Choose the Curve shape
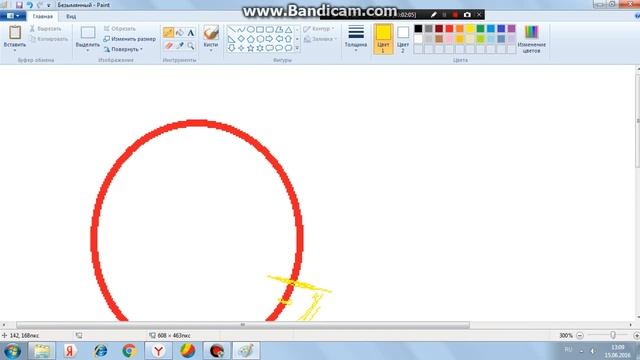Image resolution: width=640 pixels, height=360 pixels. [241, 29]
